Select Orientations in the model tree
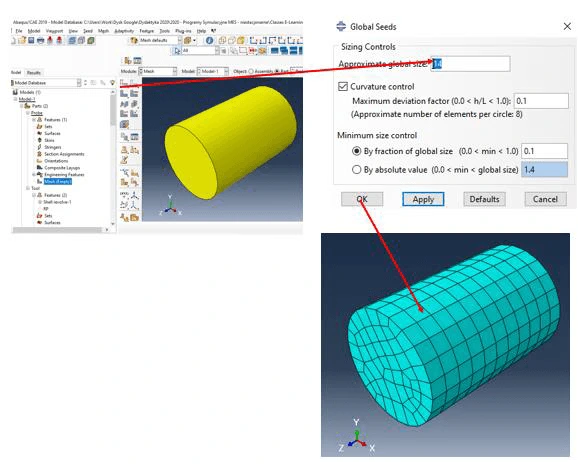Screen dimensions: 578x470 [x=56, y=161]
